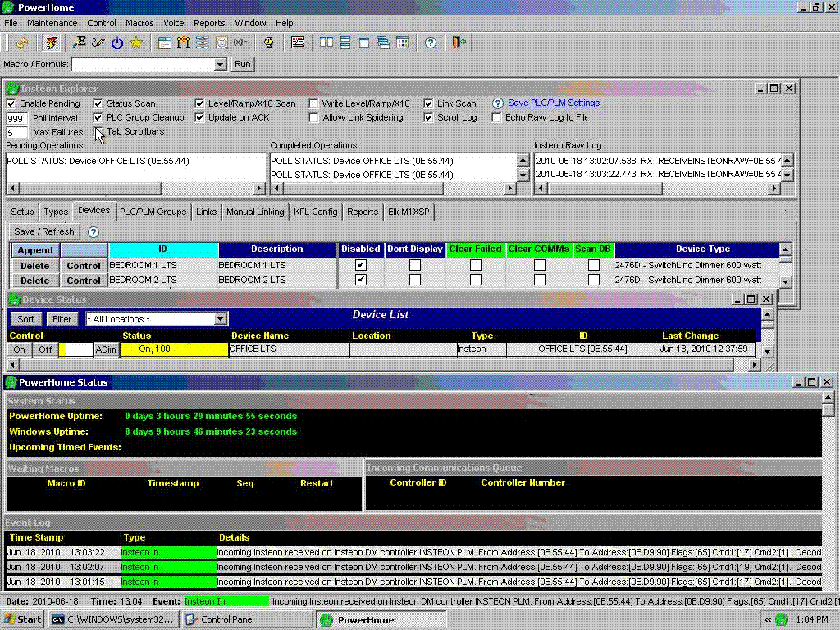Enable Allow Link Spidering
The height and width of the screenshot is (630, 840).
314,117
